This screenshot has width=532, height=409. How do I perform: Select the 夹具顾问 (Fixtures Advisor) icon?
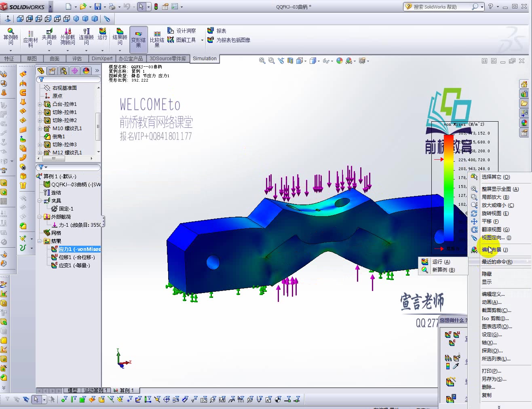[x=49, y=36]
